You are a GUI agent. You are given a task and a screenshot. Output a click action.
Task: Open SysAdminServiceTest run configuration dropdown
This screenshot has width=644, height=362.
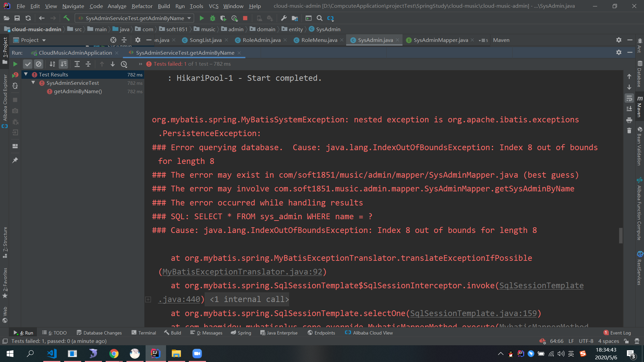pyautogui.click(x=134, y=18)
